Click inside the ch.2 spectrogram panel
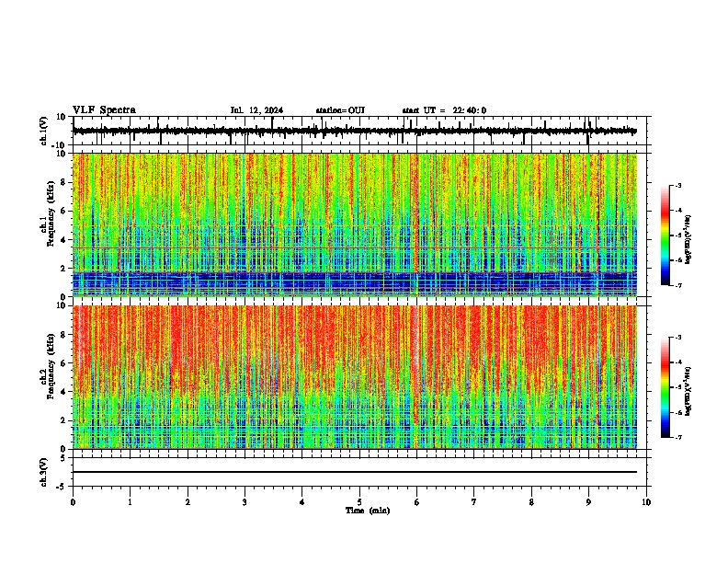728x563 pixels. (x=355, y=377)
